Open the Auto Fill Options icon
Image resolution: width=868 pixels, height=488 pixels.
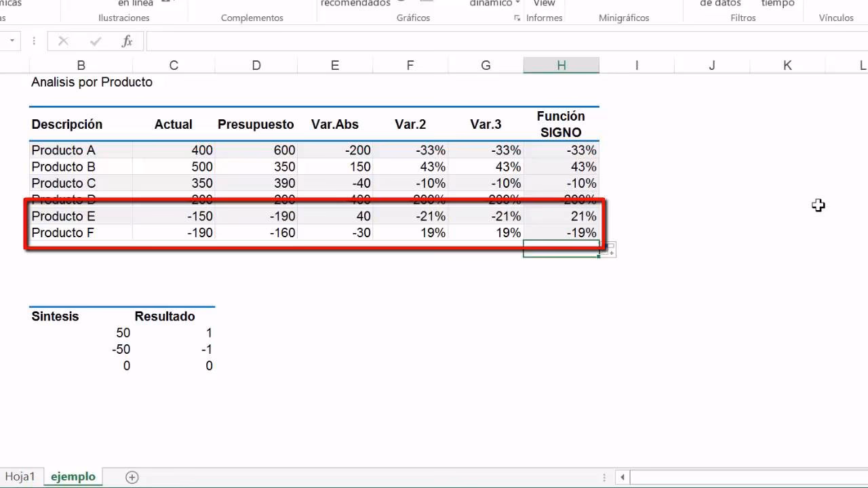pyautogui.click(x=609, y=251)
